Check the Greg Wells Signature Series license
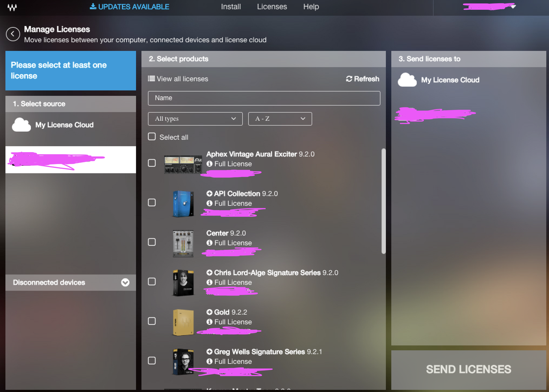The height and width of the screenshot is (392, 549). point(152,361)
